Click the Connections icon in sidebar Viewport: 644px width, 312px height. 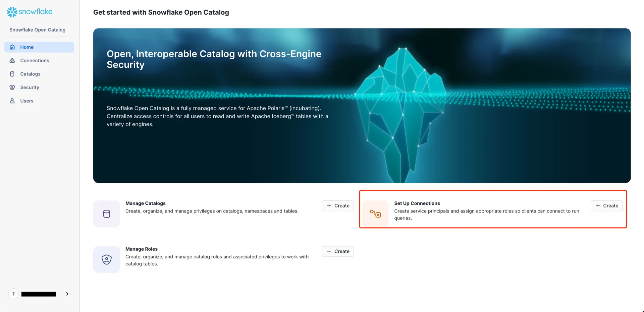(x=12, y=61)
